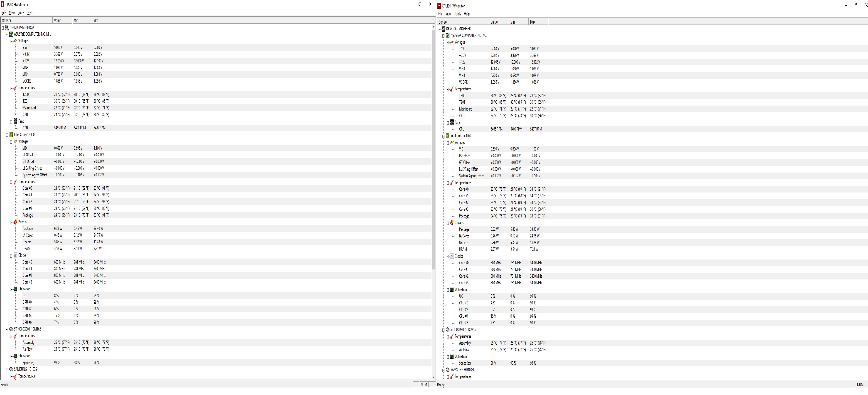Open the Tools menu in left window

[x=21, y=13]
